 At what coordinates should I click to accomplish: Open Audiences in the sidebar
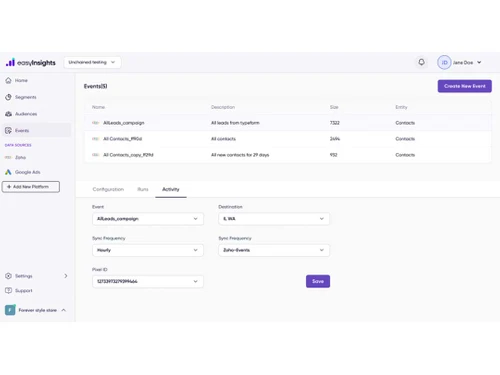coord(26,114)
